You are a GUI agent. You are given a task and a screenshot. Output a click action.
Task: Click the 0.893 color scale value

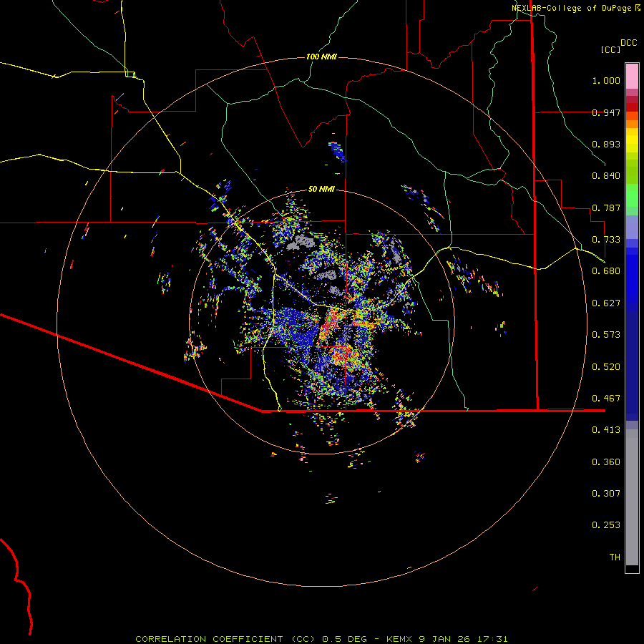point(606,144)
